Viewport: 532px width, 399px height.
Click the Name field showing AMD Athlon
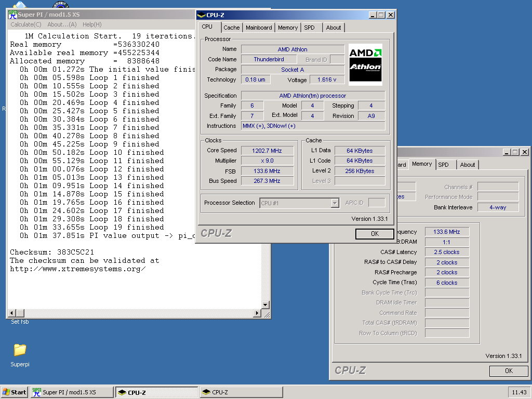(292, 49)
